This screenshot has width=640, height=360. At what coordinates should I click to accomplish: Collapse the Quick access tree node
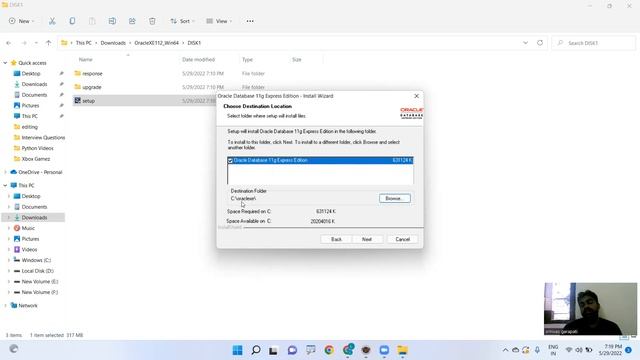point(5,63)
